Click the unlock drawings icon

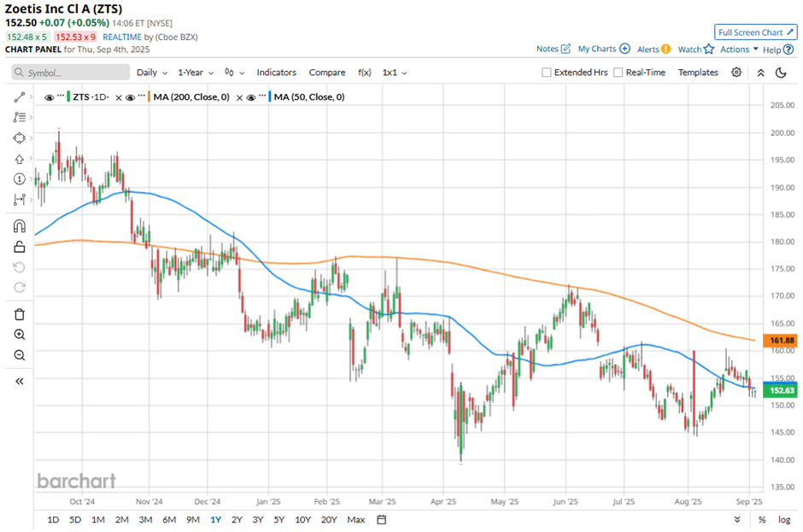click(20, 247)
